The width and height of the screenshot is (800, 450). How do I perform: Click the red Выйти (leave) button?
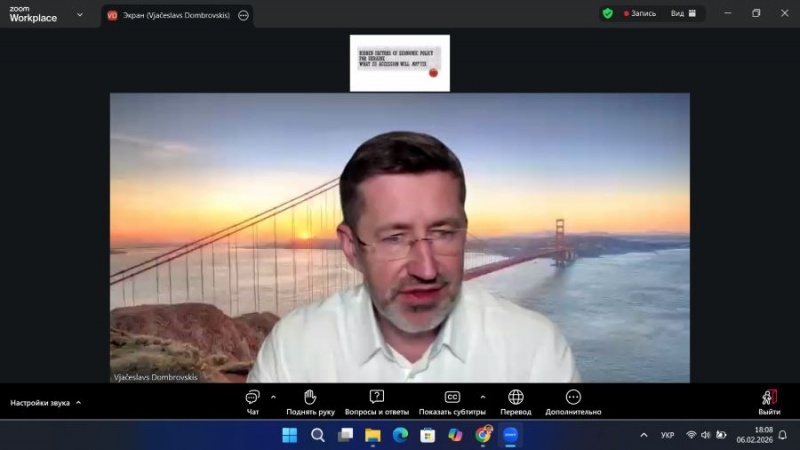click(769, 398)
